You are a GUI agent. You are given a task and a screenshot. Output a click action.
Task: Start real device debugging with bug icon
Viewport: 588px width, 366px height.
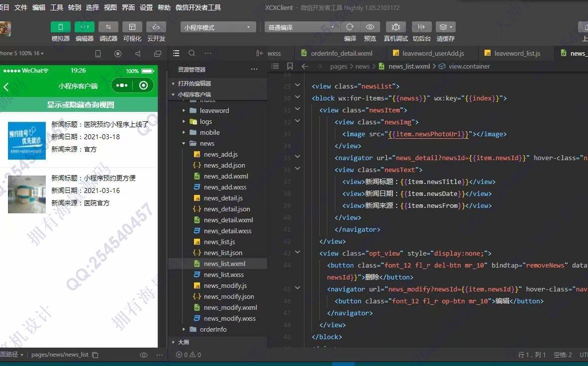(395, 27)
